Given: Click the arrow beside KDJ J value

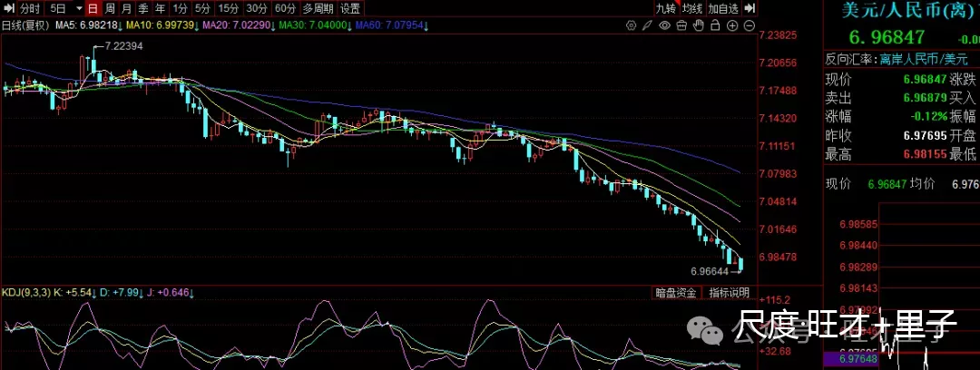Looking at the screenshot, I should 192,293.
